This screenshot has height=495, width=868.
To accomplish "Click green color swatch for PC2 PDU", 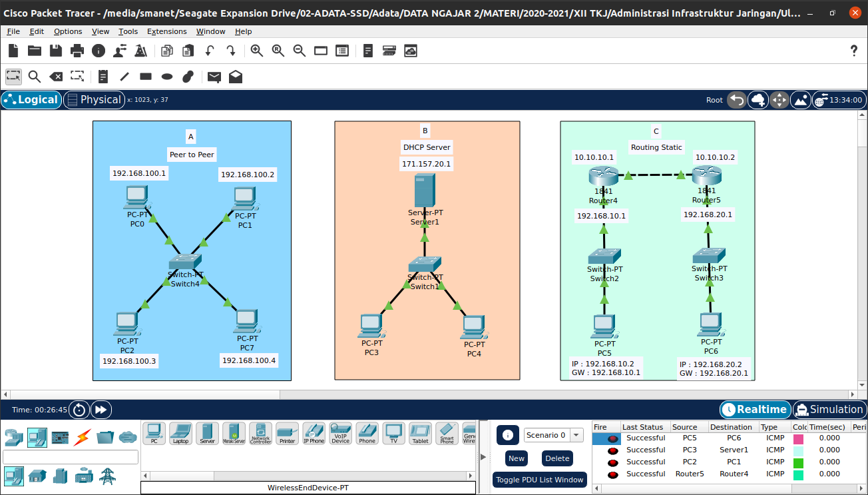I will coord(798,463).
